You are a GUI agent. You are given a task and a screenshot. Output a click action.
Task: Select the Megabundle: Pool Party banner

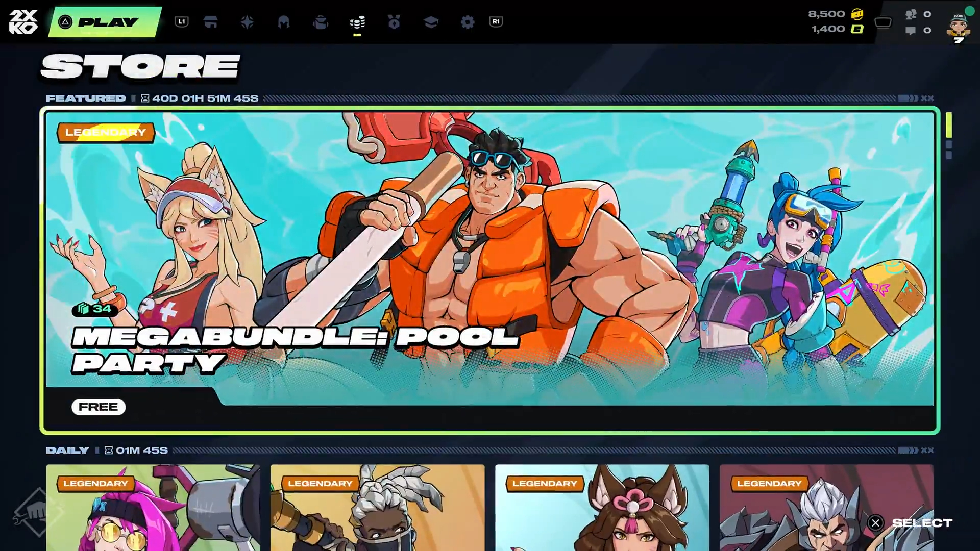(x=490, y=255)
